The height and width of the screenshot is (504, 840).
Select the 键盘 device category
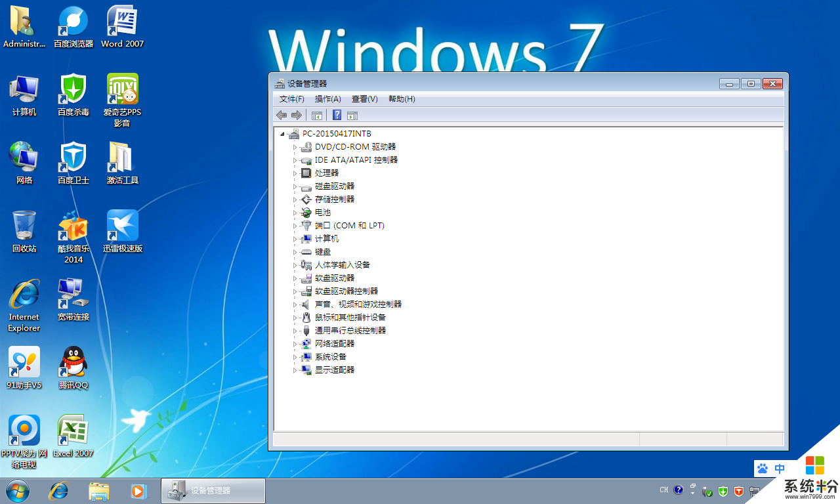pyautogui.click(x=322, y=252)
